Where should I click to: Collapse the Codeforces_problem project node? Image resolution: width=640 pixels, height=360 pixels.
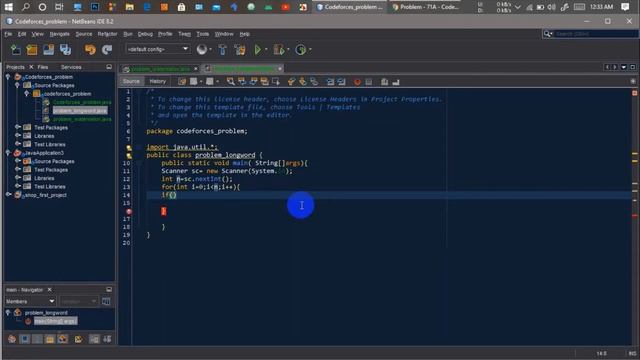(8, 77)
